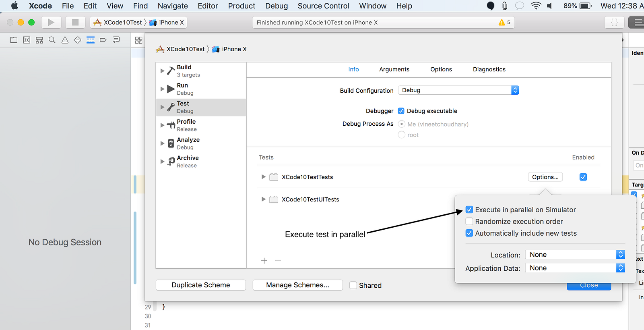Click the Info tab
644x330 pixels.
coord(353,69)
